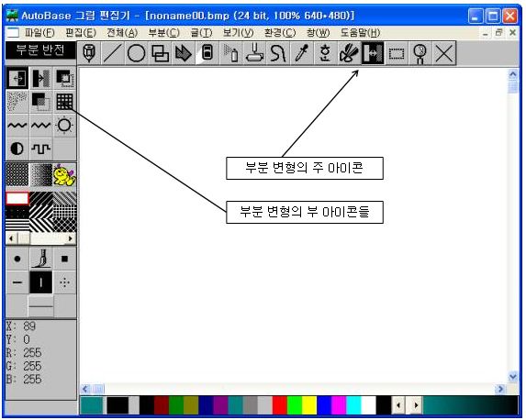Click the magnifier zoom tool
526x420 pixels.
click(x=420, y=53)
